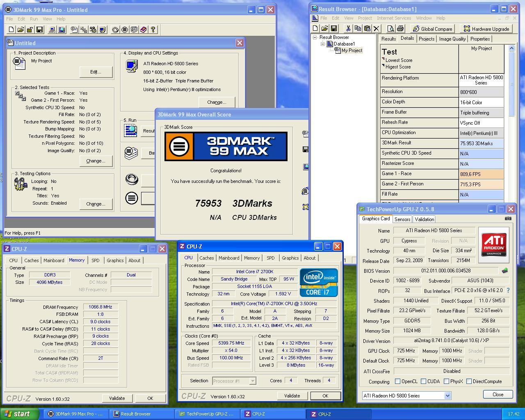Click the yellow question mark icon in 3DMark toolbar
The width and height of the screenshot is (525, 420).
tap(153, 30)
